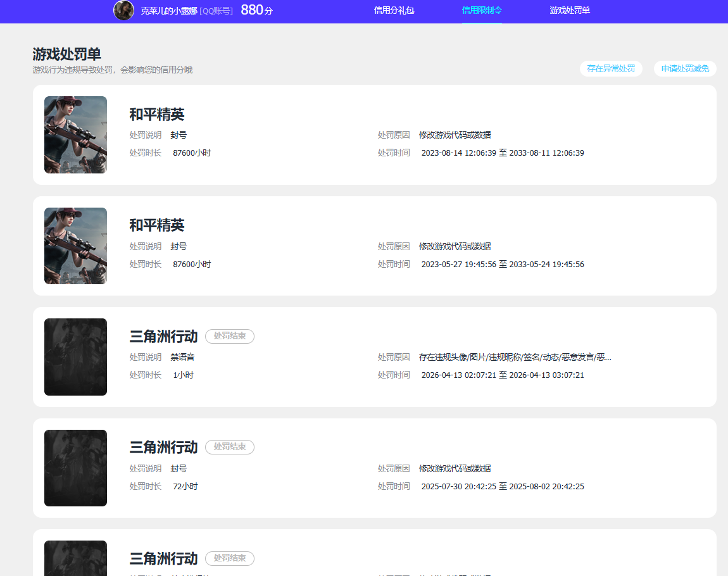Click the user avatar in the header
The height and width of the screenshot is (576, 728).
[123, 10]
